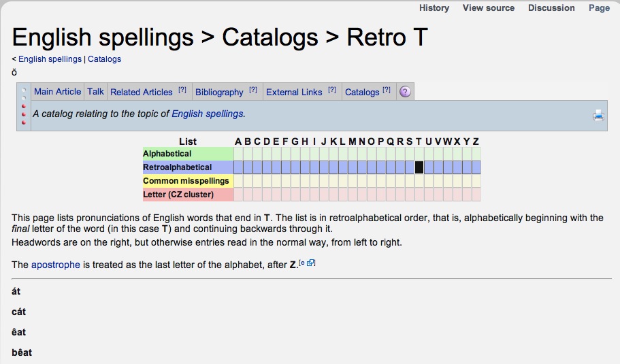Viewport: 620px width, 364px height.
Task: Open the [?] help next to External Links
Action: (332, 90)
